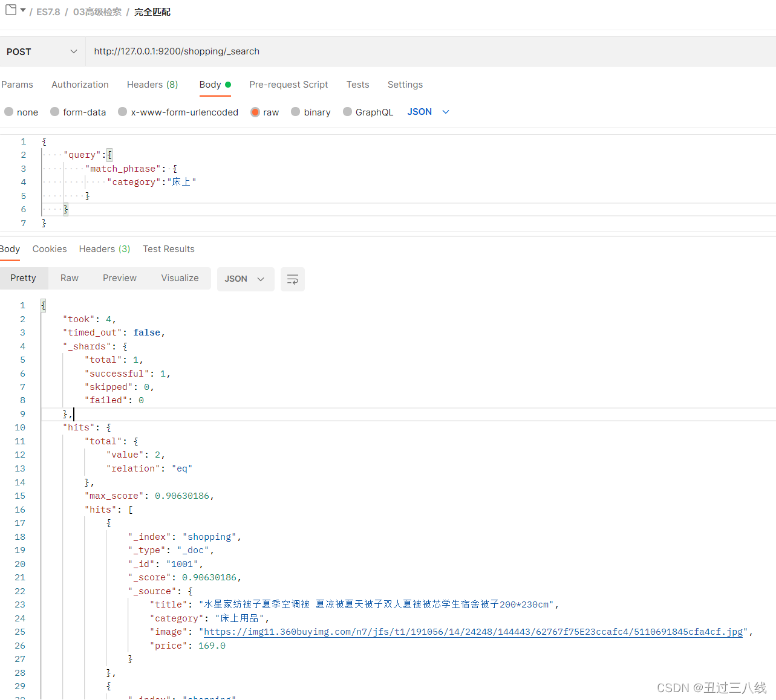Image resolution: width=776 pixels, height=700 pixels.
Task: Select x-www-form-urlencoded radio option
Action: pos(123,112)
